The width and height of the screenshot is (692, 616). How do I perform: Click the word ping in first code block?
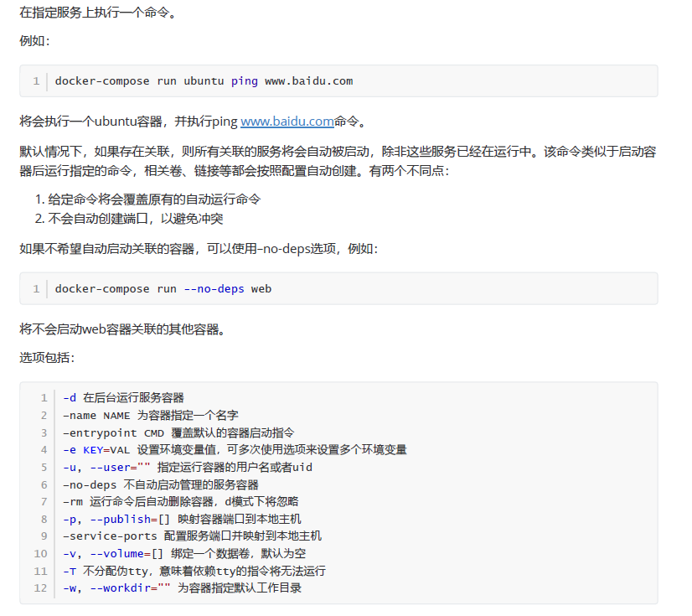[x=245, y=81]
